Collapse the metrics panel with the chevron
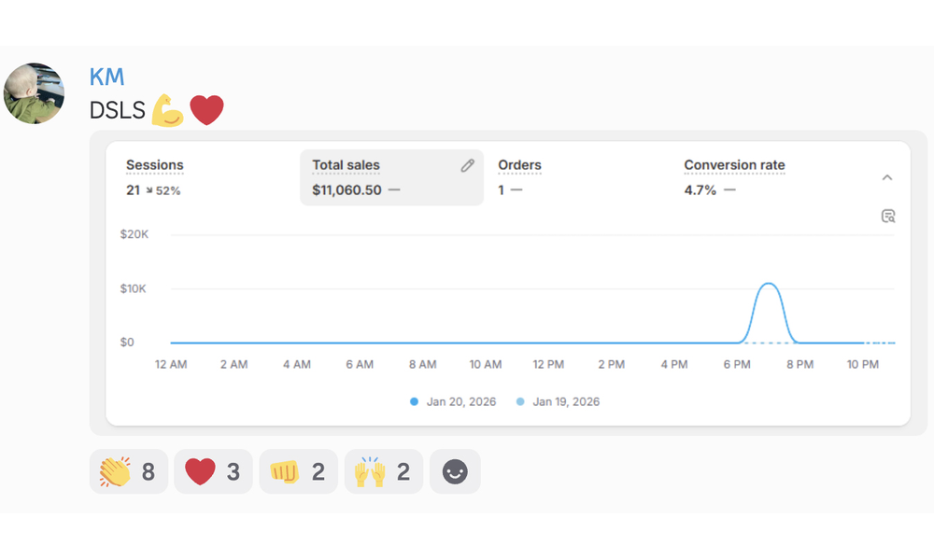The height and width of the screenshot is (560, 934). 887,177
